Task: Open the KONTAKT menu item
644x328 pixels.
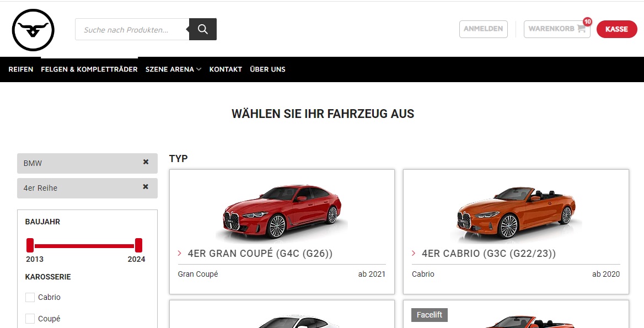Action: click(x=226, y=69)
